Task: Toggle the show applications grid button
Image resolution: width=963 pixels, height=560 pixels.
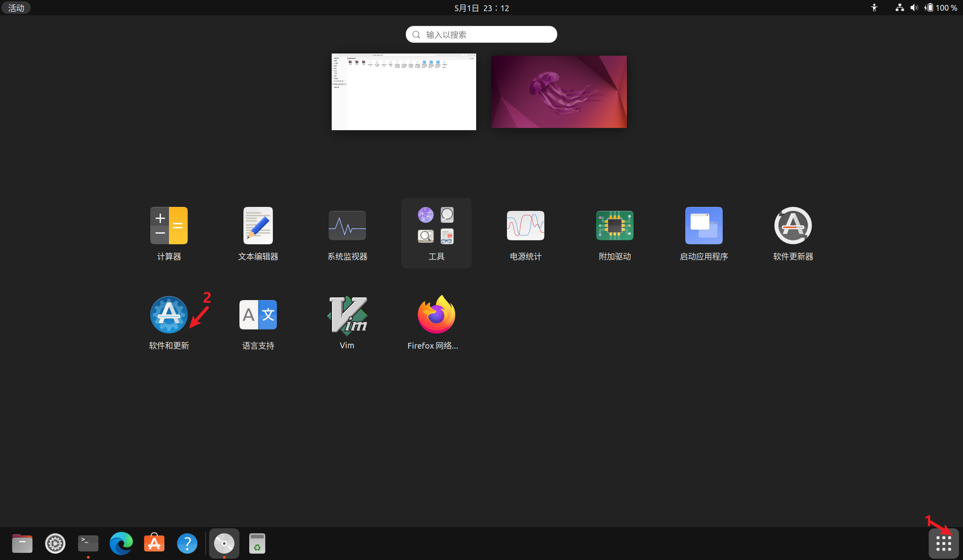Action: point(943,543)
